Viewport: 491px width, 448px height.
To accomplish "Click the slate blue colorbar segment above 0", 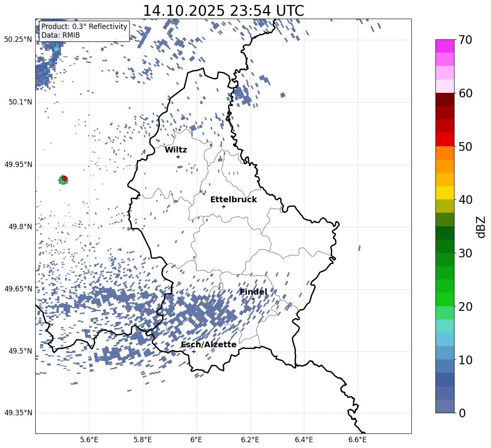I will (x=445, y=406).
